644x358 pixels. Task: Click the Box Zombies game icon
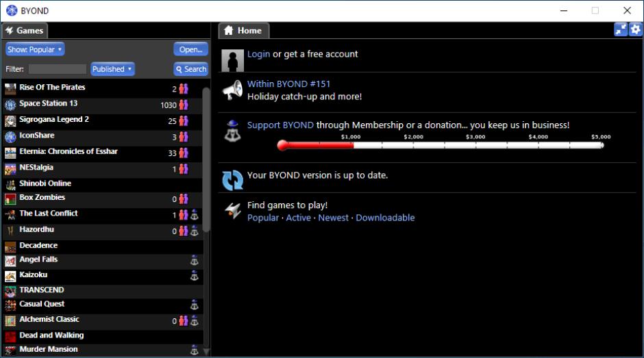tap(10, 199)
